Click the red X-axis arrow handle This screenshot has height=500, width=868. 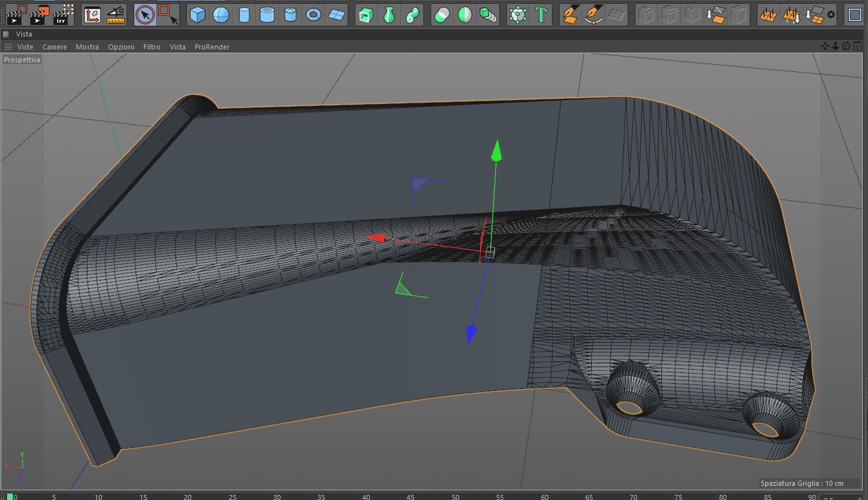[375, 238]
